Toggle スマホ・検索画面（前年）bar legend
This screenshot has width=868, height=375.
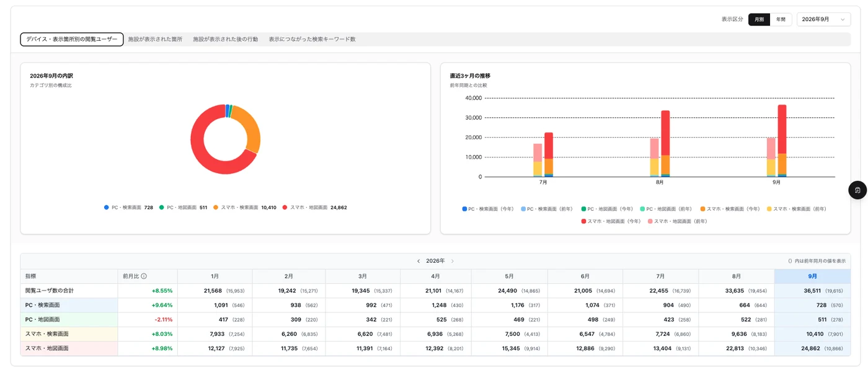pos(797,209)
